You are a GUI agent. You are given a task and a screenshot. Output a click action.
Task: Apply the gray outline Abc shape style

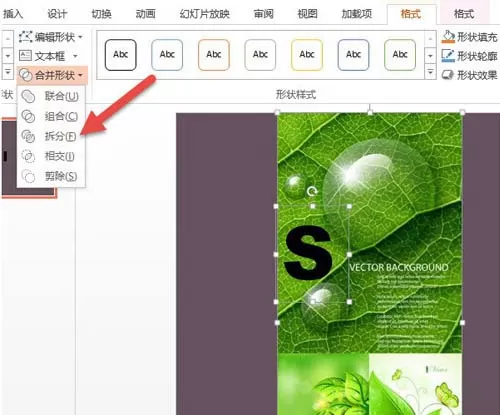tap(260, 55)
